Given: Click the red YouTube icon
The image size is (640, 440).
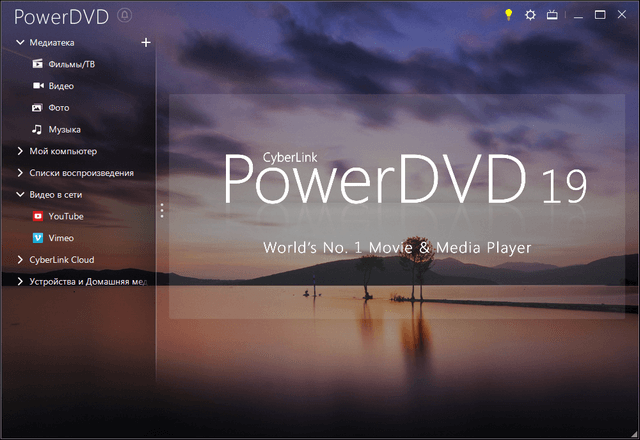Looking at the screenshot, I should 38,216.
